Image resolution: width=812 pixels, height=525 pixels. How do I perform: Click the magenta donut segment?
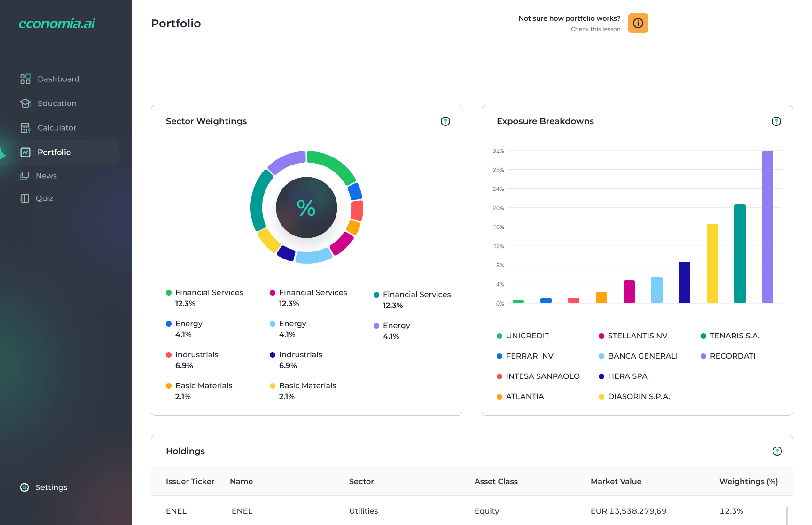(x=342, y=244)
